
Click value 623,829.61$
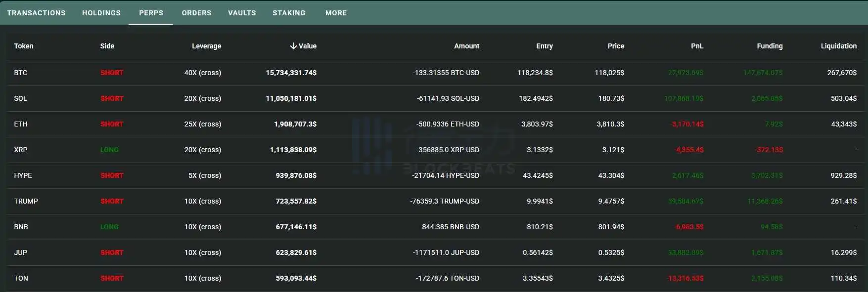tap(296, 252)
